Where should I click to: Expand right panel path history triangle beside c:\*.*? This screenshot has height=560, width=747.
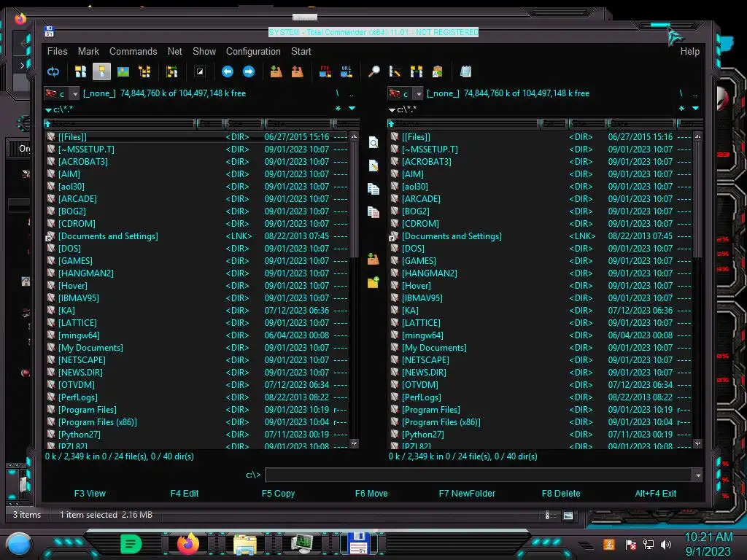pyautogui.click(x=392, y=110)
